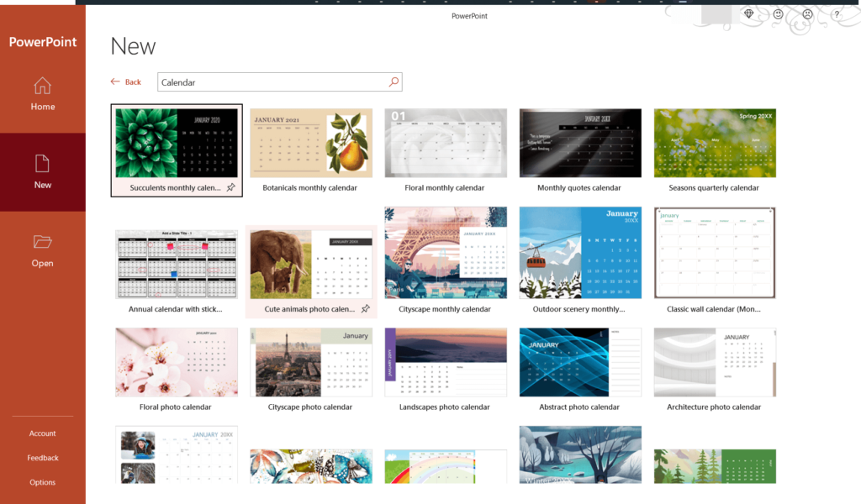
Task: Open Annual calendar with stickers thumbnail
Action: [x=177, y=265]
